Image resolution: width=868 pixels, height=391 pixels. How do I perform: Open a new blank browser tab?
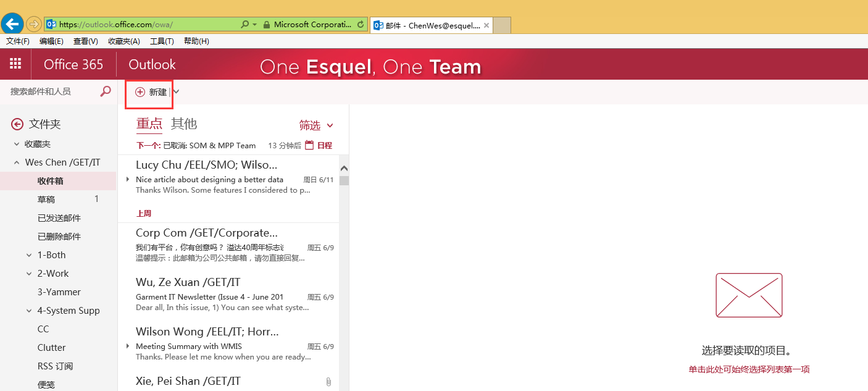point(502,25)
